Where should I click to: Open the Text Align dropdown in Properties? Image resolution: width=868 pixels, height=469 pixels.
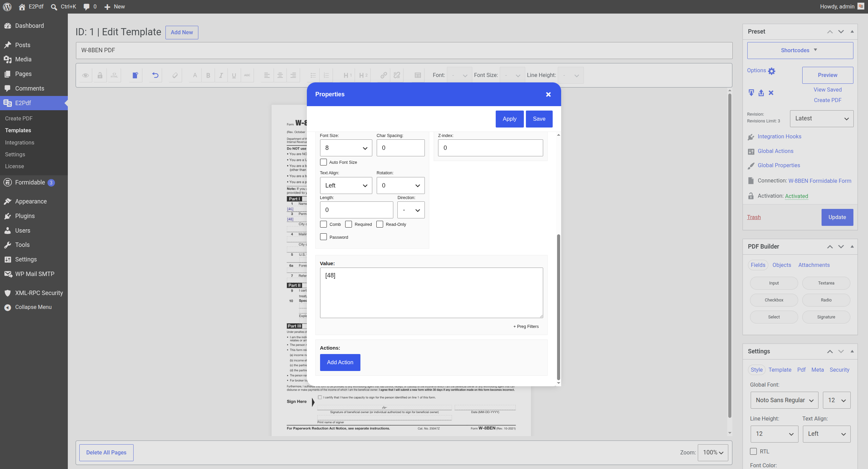(346, 185)
